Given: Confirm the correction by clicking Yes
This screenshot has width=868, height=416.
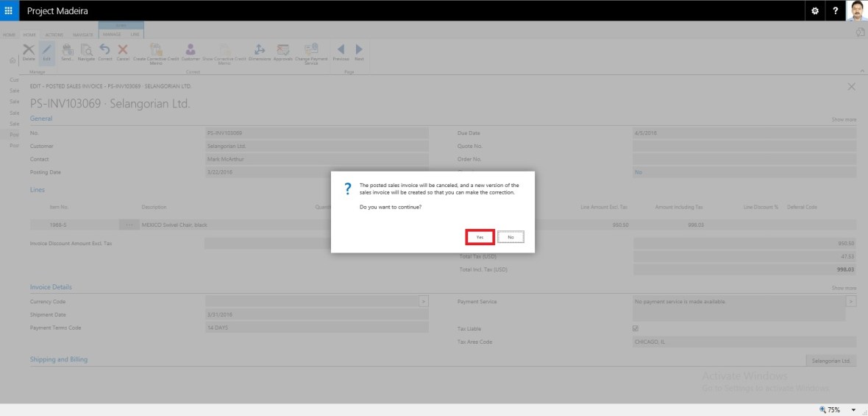Looking at the screenshot, I should (480, 236).
